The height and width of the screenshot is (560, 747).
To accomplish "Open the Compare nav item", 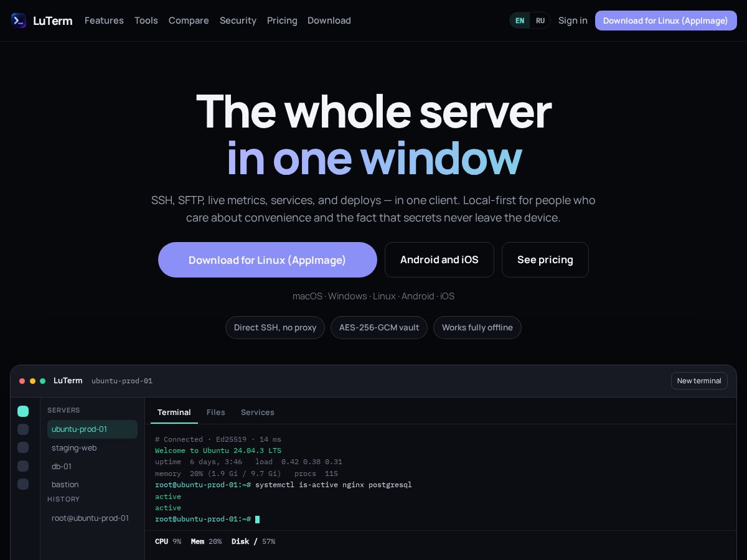I will point(189,21).
